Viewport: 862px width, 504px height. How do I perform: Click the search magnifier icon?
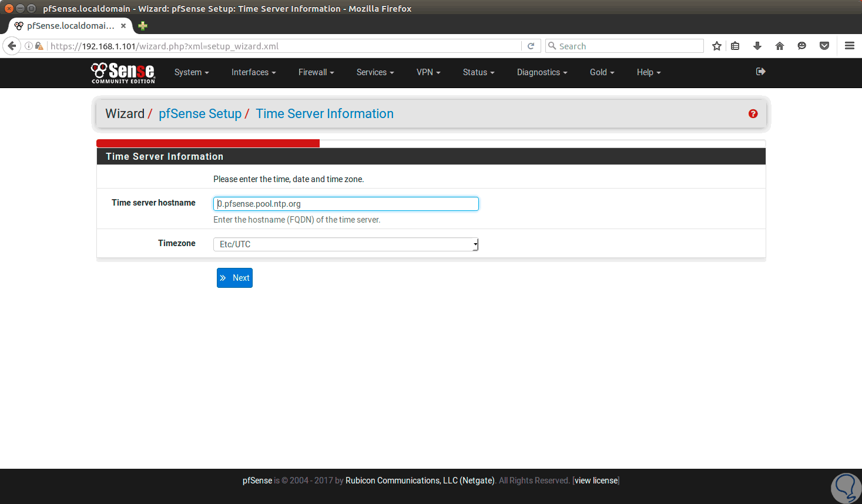tap(552, 46)
